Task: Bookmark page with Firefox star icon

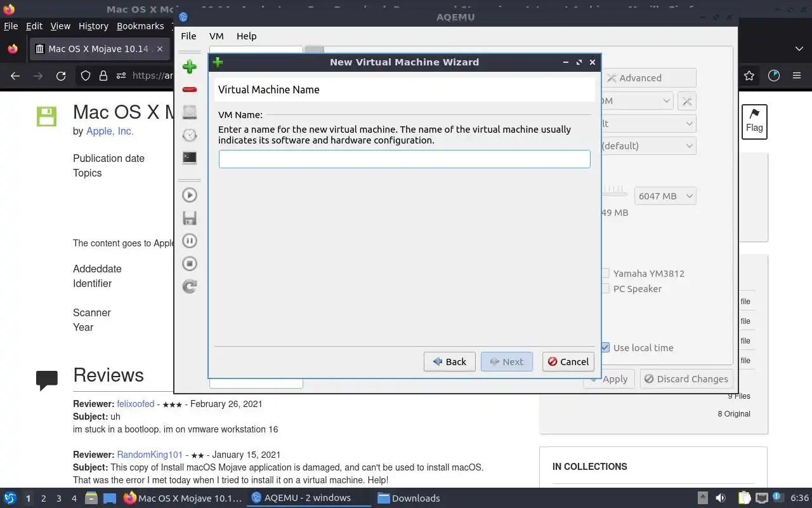Action: click(749, 76)
